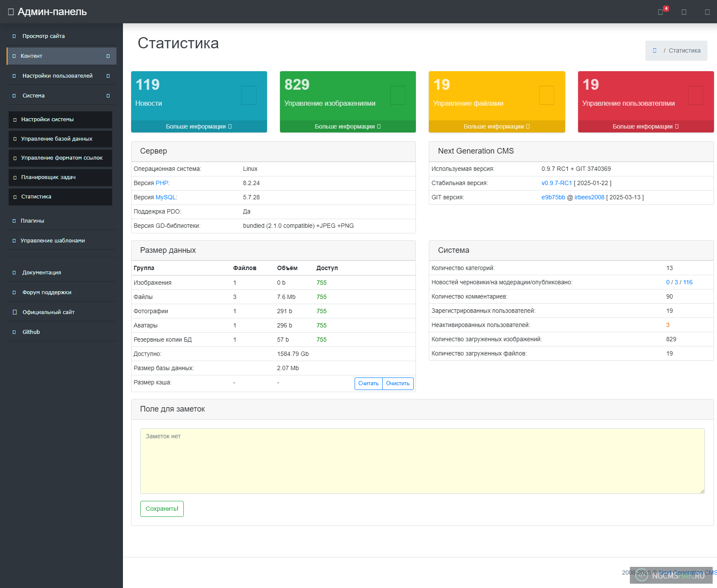This screenshot has width=717, height=588.
Task: Open the PHP link in Сервер table
Action: point(162,183)
